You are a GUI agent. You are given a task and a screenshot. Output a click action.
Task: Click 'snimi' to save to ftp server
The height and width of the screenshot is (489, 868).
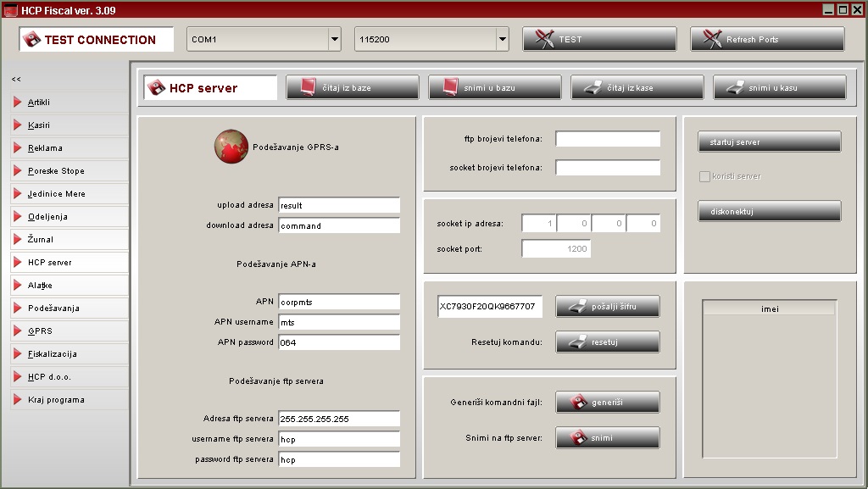coord(607,438)
